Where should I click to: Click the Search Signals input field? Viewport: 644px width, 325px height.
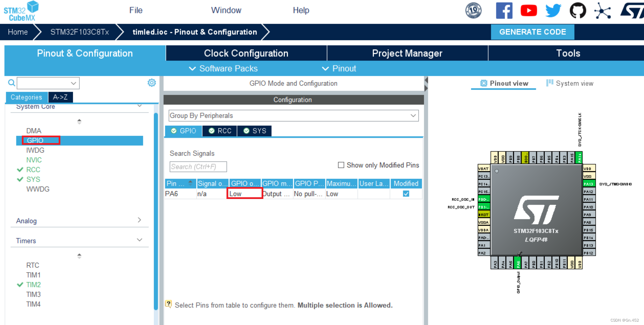tap(198, 167)
